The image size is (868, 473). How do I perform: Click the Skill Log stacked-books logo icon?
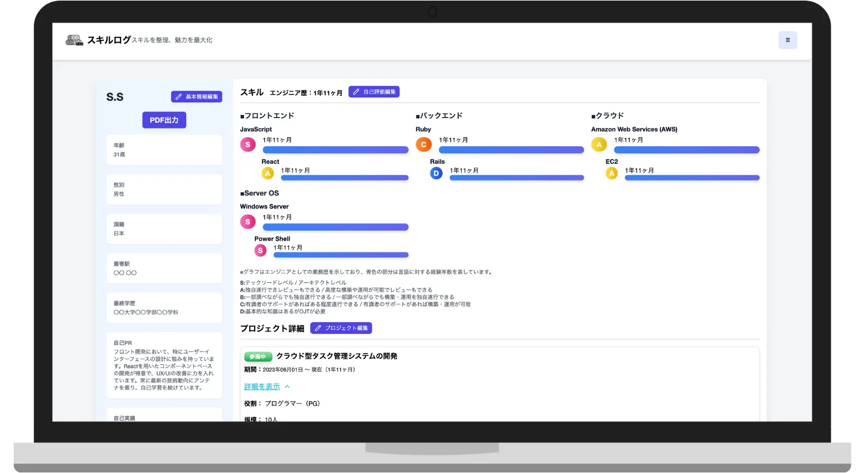coord(74,40)
